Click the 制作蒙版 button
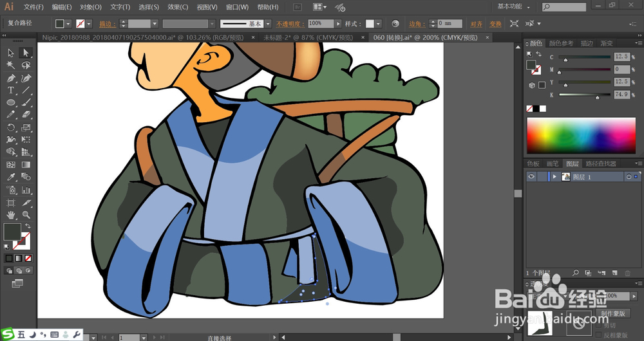 click(613, 313)
